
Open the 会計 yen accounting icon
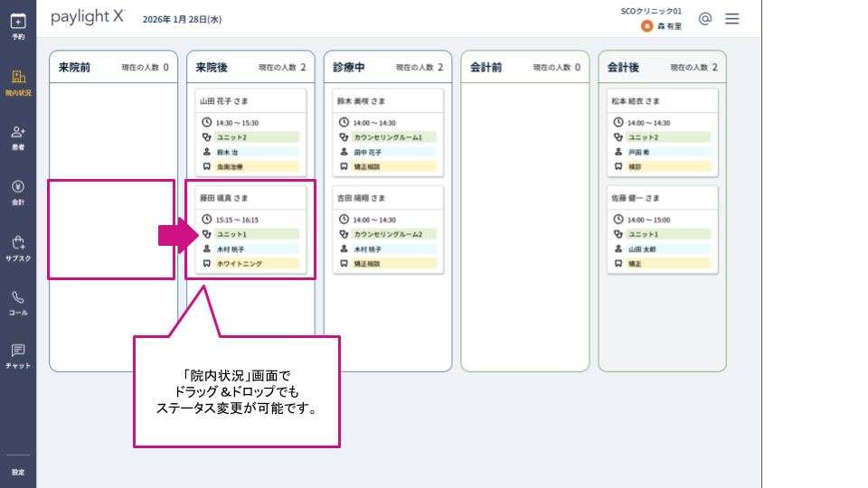[18, 192]
